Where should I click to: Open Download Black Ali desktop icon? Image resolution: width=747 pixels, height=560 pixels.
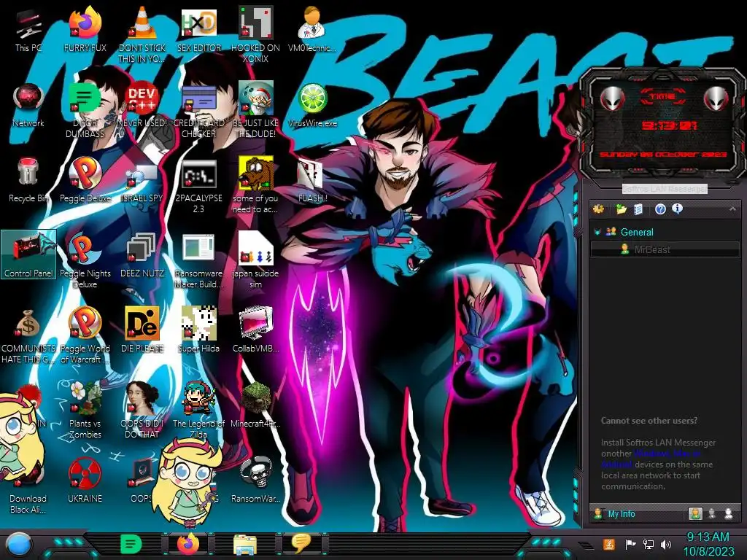pyautogui.click(x=28, y=486)
